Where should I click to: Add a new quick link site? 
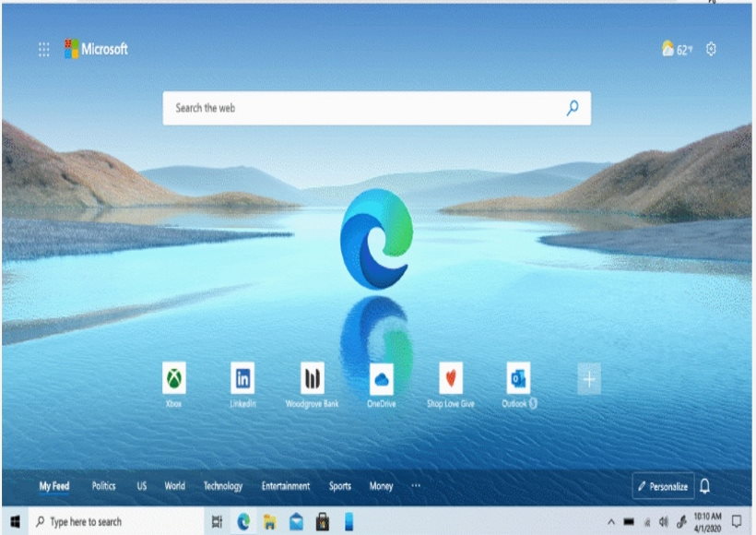click(589, 378)
